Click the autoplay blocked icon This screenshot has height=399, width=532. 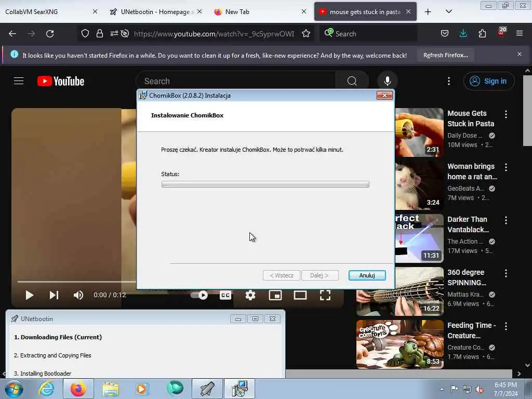[x=125, y=34]
